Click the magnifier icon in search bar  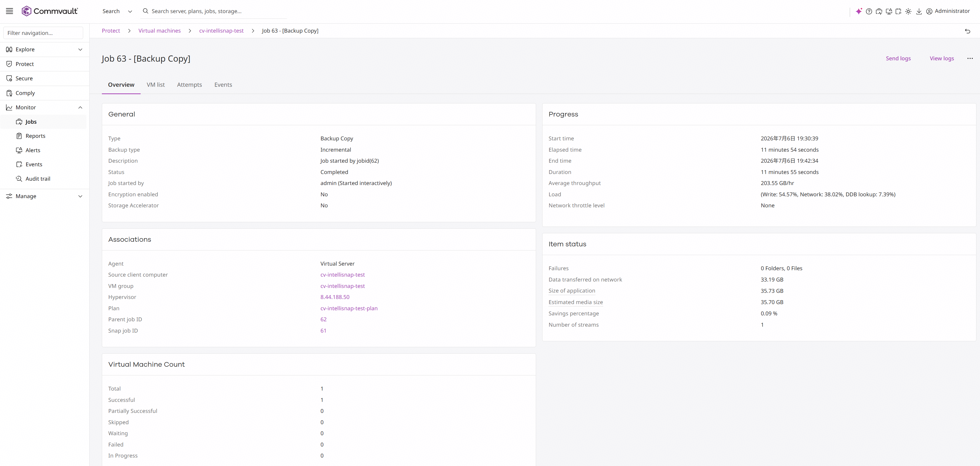coord(145,11)
